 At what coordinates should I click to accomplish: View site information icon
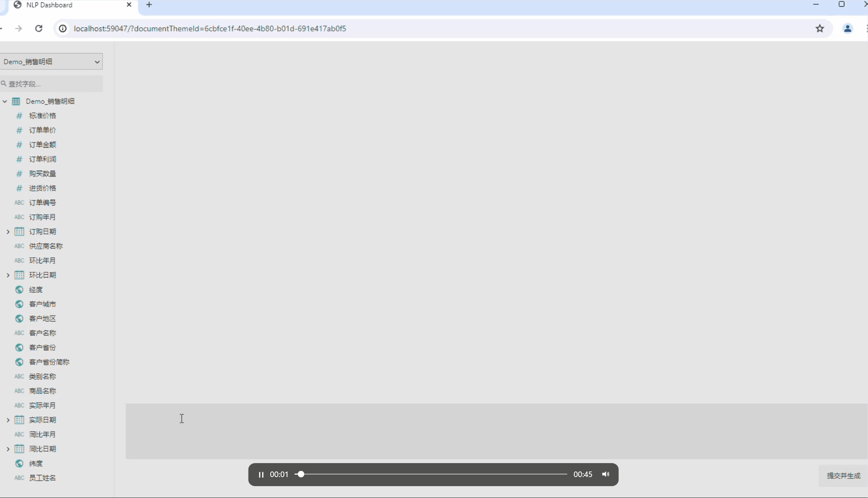[x=62, y=29]
